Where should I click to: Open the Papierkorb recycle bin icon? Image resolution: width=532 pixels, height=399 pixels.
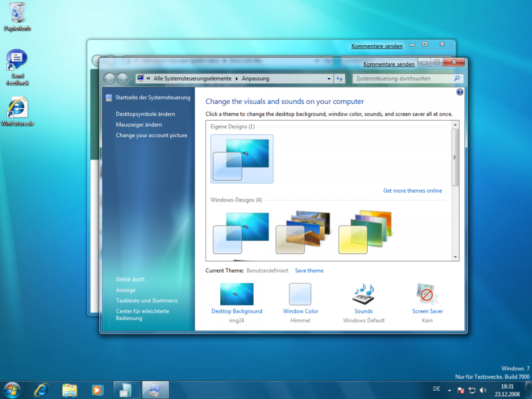pos(17,17)
